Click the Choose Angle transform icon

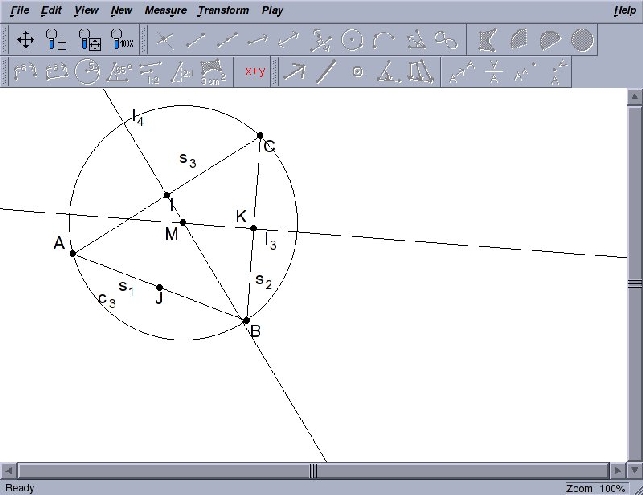(389, 72)
